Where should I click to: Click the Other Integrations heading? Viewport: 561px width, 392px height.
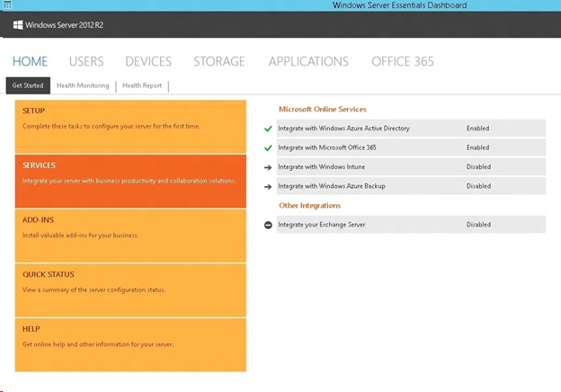click(309, 206)
